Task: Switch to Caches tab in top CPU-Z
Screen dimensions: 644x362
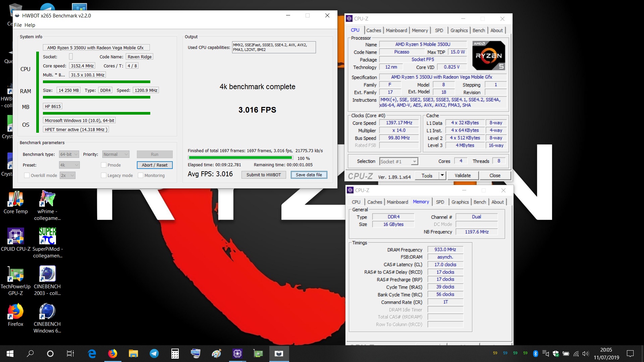Action: (374, 30)
